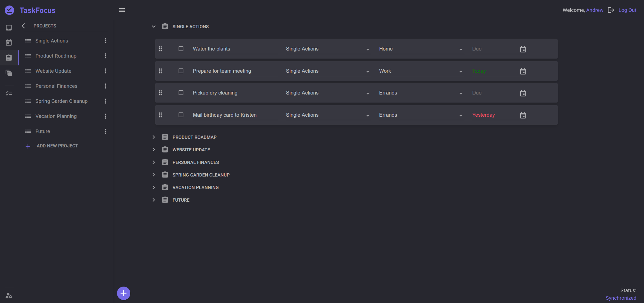Screen dimensions: 644x303
Task: Click the Log Out link
Action: click(627, 10)
